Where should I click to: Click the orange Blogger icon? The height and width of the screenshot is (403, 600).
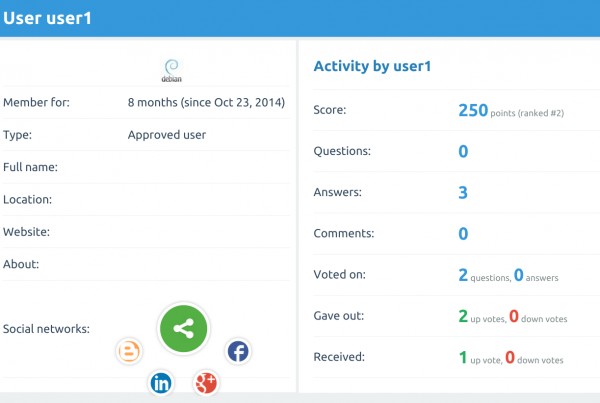click(128, 351)
